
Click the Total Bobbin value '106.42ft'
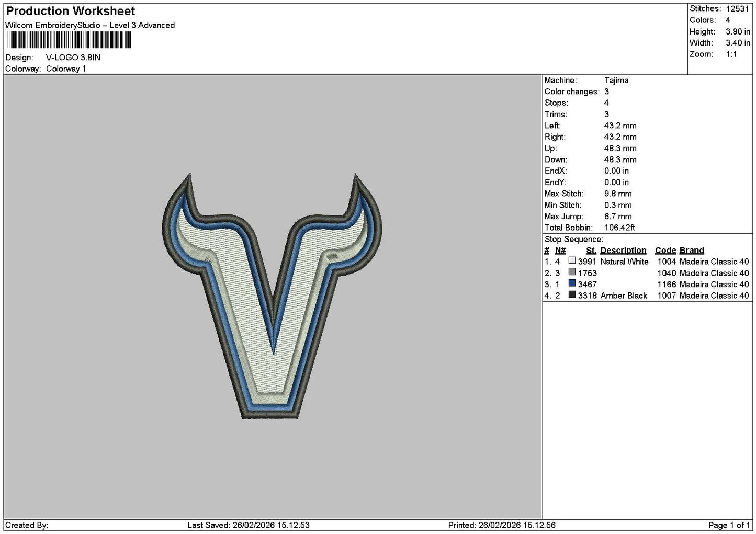point(620,228)
